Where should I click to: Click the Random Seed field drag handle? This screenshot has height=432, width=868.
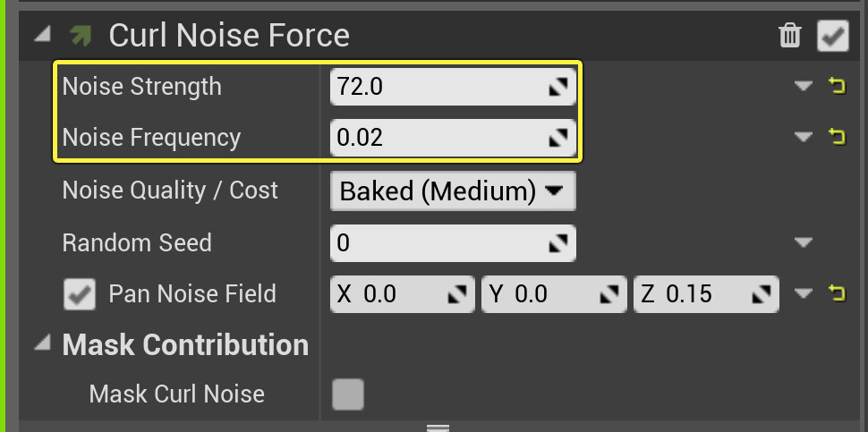pyautogui.click(x=558, y=242)
